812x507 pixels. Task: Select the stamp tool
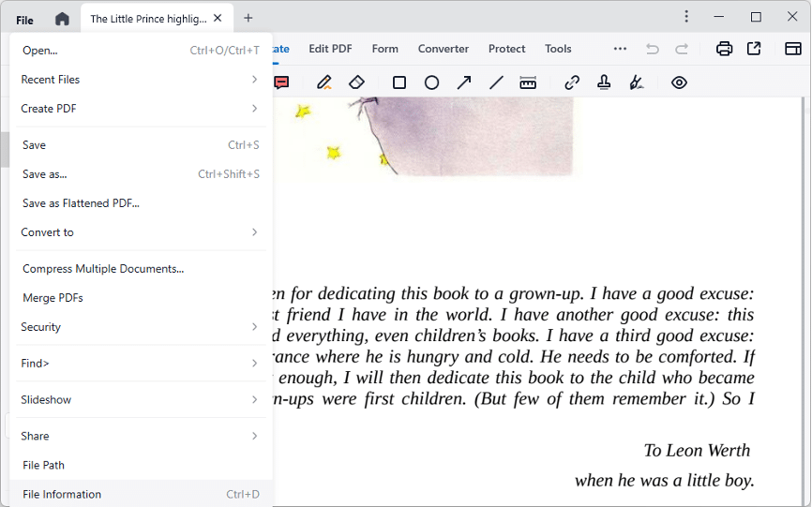[604, 82]
